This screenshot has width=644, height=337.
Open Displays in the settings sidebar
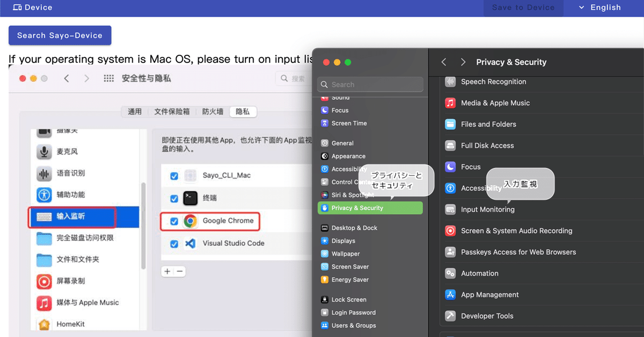point(370,241)
